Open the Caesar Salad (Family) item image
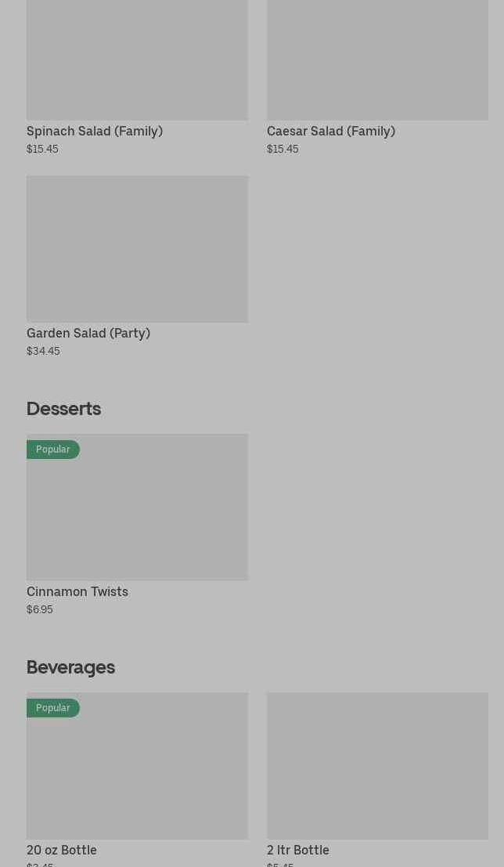 pyautogui.click(x=377, y=60)
